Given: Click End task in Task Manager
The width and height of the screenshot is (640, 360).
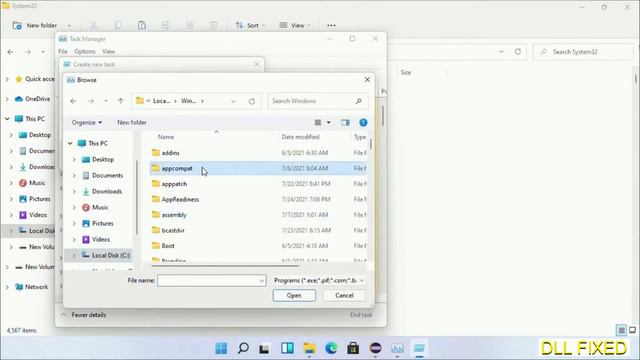Looking at the screenshot, I should [x=361, y=315].
